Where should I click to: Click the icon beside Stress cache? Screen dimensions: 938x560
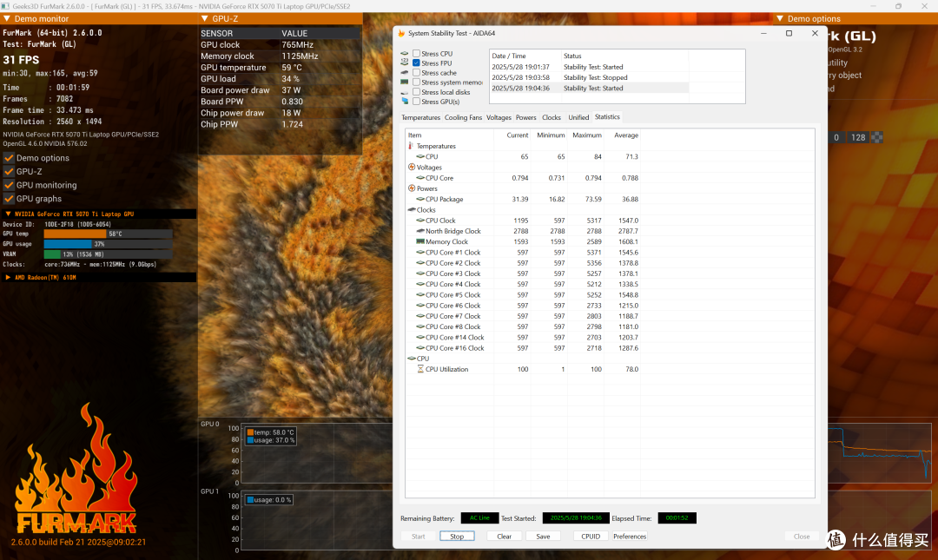405,72
